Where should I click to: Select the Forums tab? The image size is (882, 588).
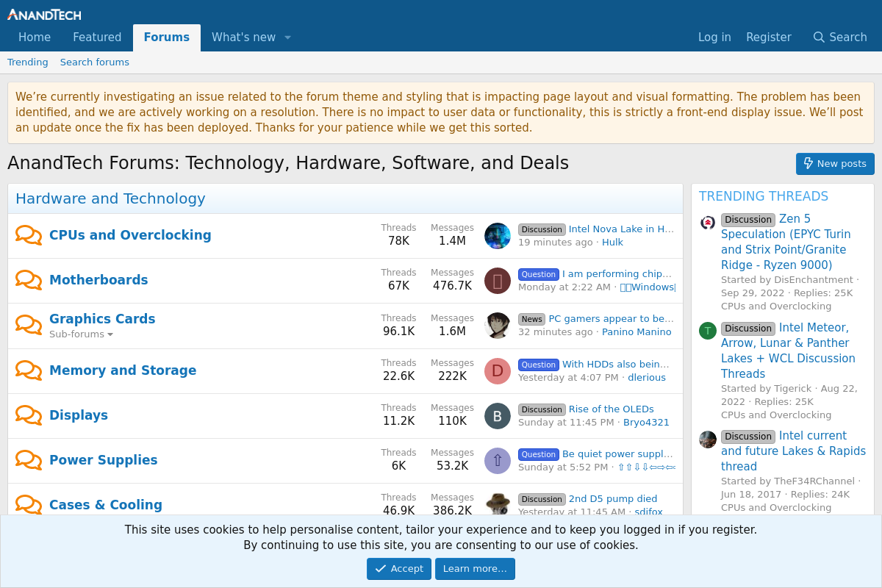point(167,37)
